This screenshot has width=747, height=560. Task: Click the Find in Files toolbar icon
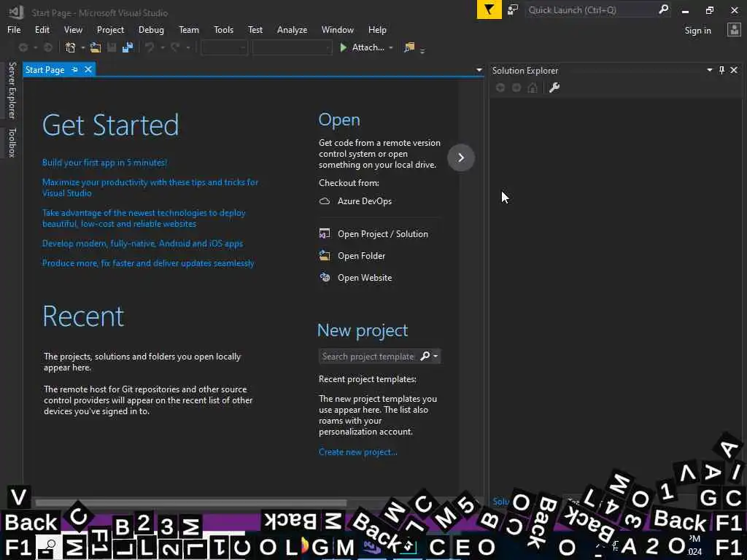point(409,47)
